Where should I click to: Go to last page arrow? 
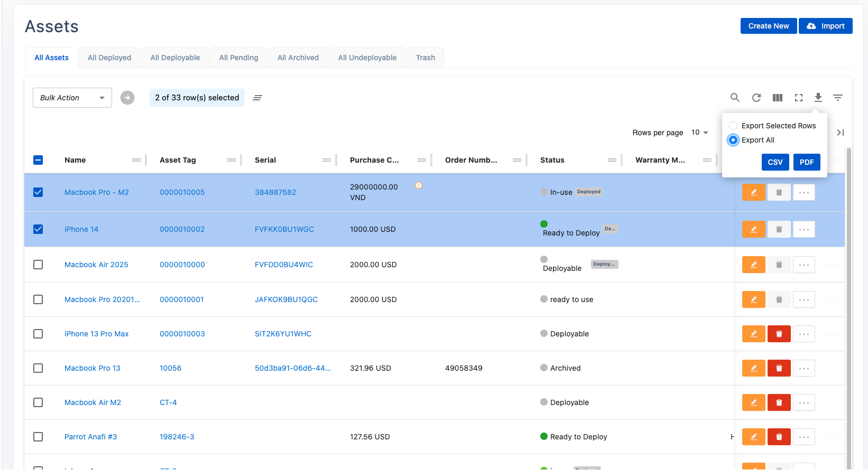tap(841, 133)
